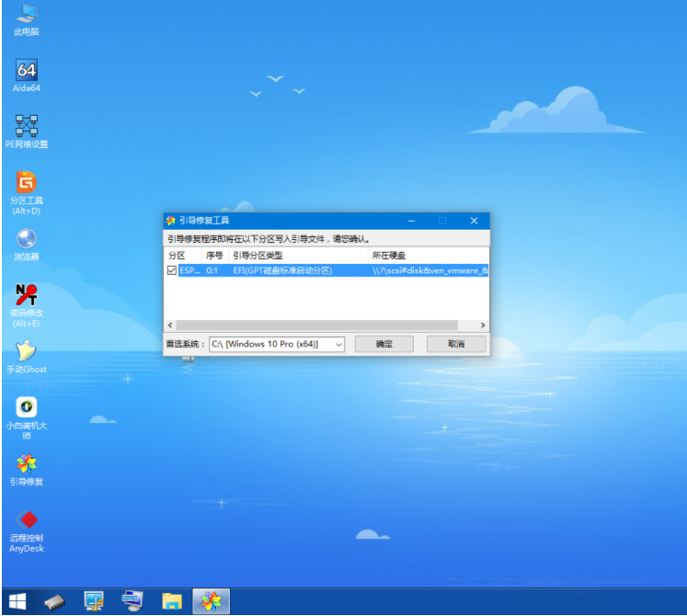687x616 pixels.
Task: Launch 密码修改 password tool icon
Action: click(x=27, y=305)
